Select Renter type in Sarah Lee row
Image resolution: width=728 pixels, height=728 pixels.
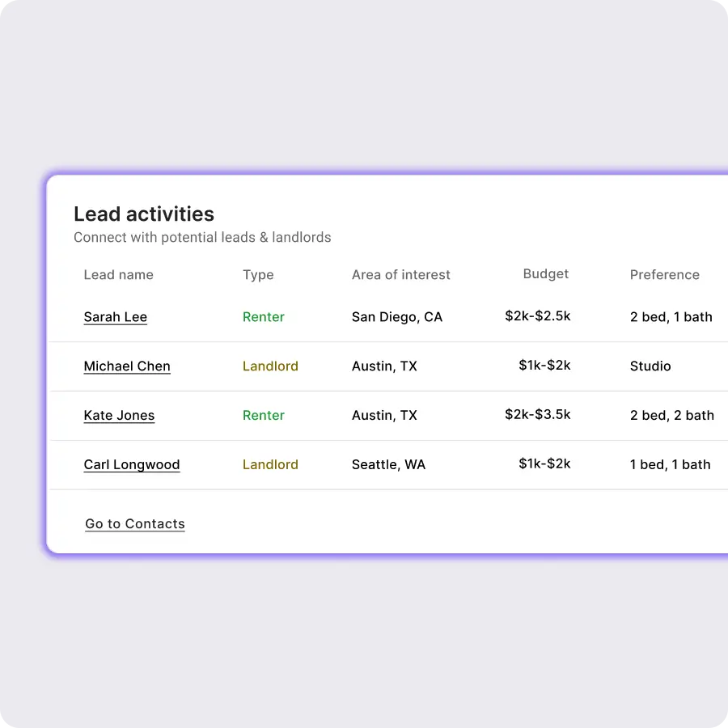(x=263, y=317)
